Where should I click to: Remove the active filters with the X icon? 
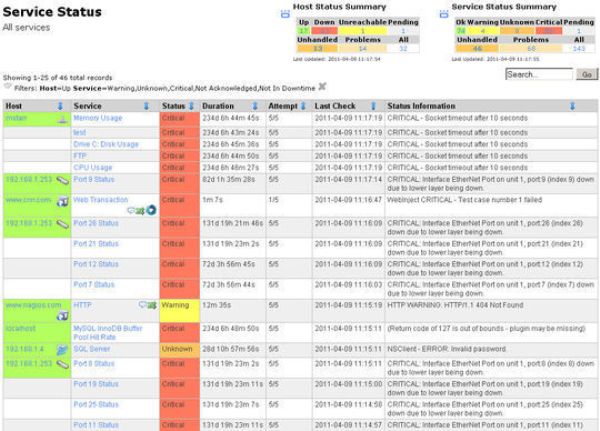[x=323, y=86]
